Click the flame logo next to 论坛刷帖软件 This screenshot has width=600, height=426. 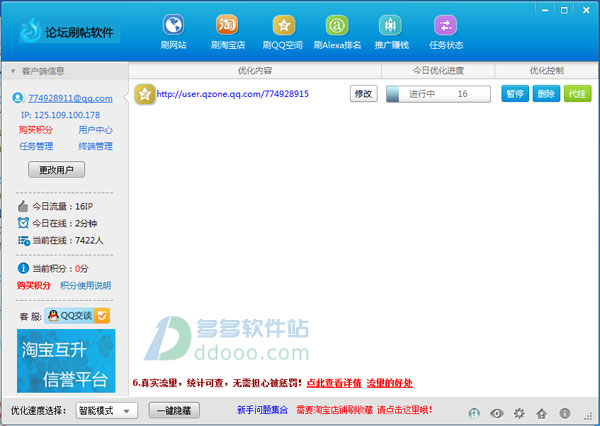point(30,31)
